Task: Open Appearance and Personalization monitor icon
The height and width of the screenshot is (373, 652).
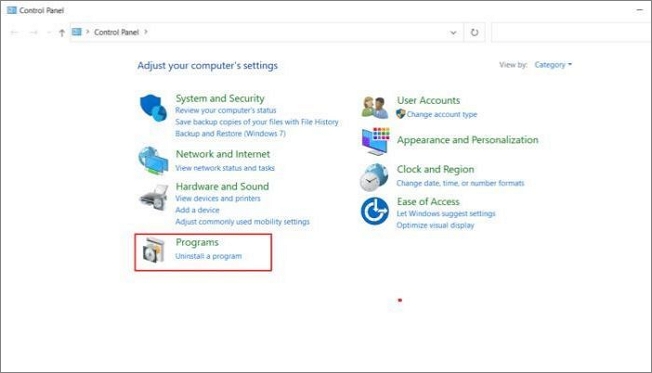Action: [375, 141]
